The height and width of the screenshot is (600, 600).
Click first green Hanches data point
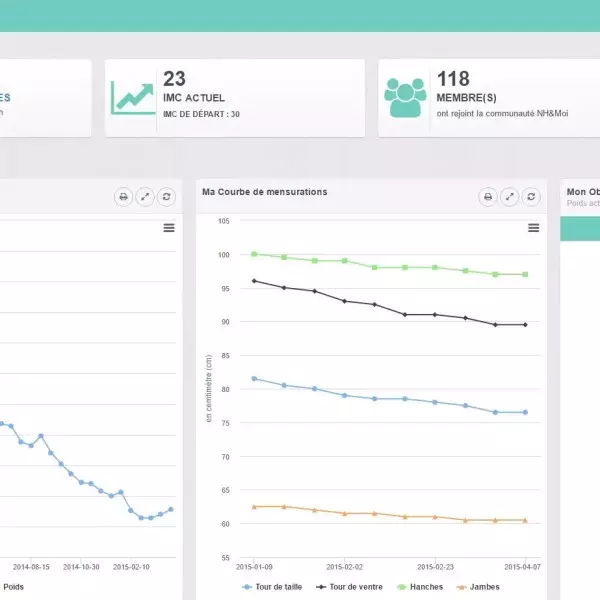[x=254, y=254]
